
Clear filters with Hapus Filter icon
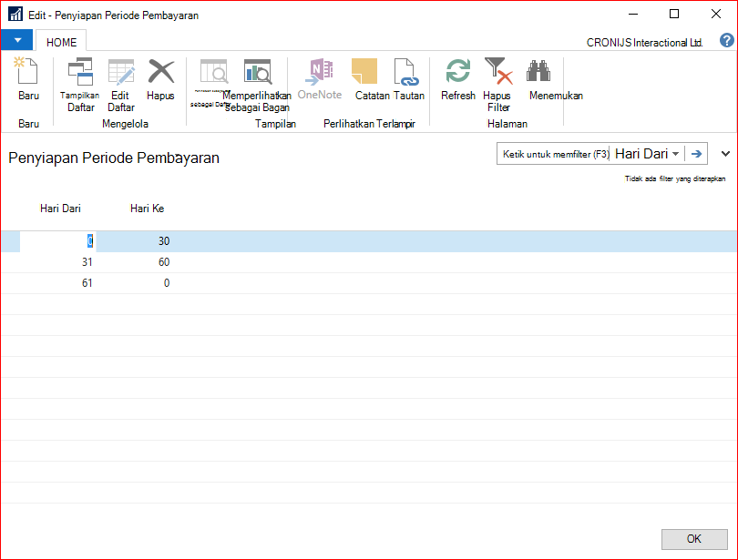(x=498, y=71)
